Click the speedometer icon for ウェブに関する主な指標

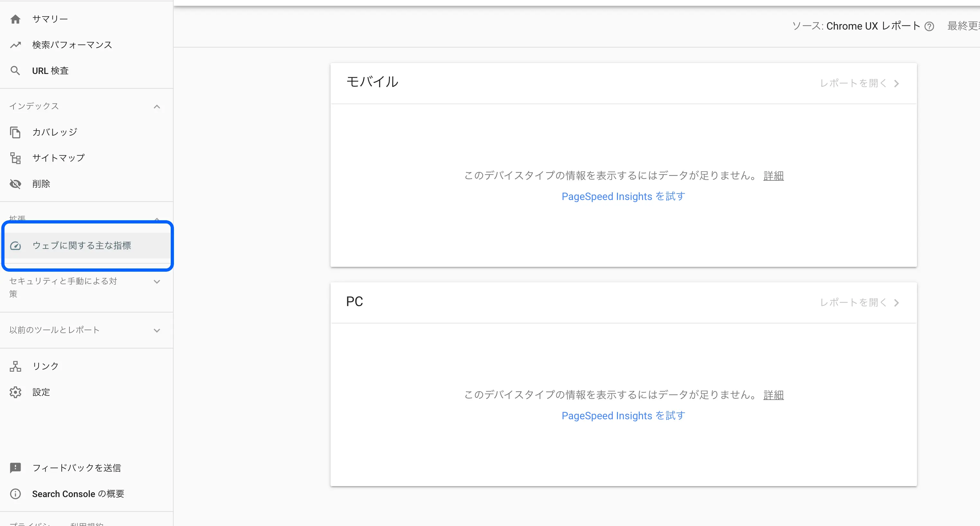[x=15, y=246]
